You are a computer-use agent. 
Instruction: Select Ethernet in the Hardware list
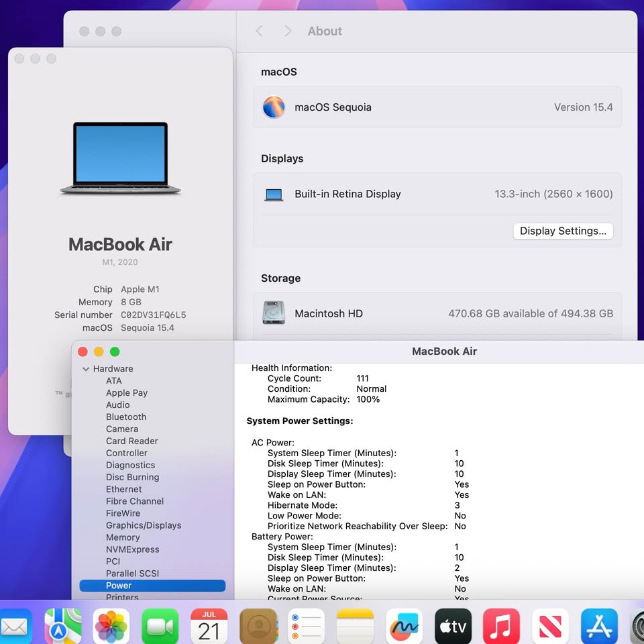[x=123, y=489]
